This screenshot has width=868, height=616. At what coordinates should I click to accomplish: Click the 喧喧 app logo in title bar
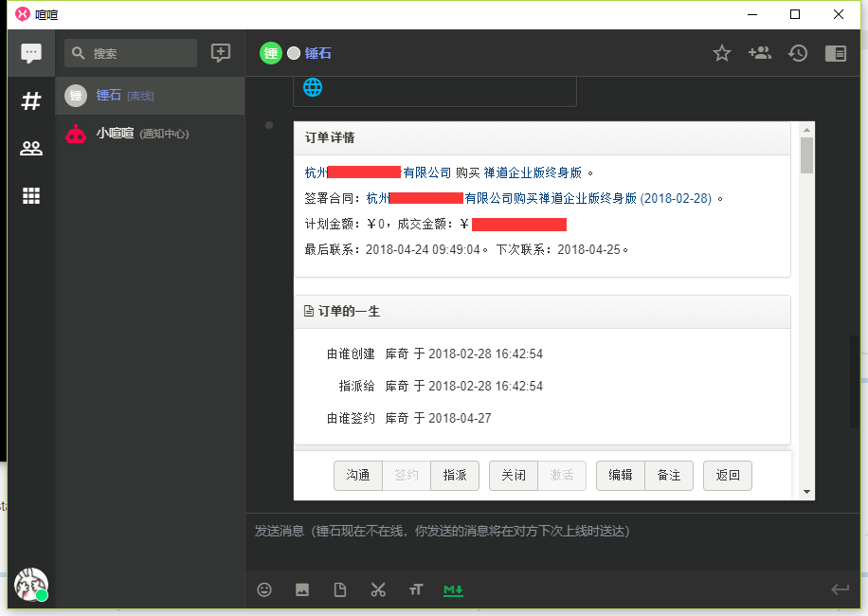pyautogui.click(x=23, y=14)
